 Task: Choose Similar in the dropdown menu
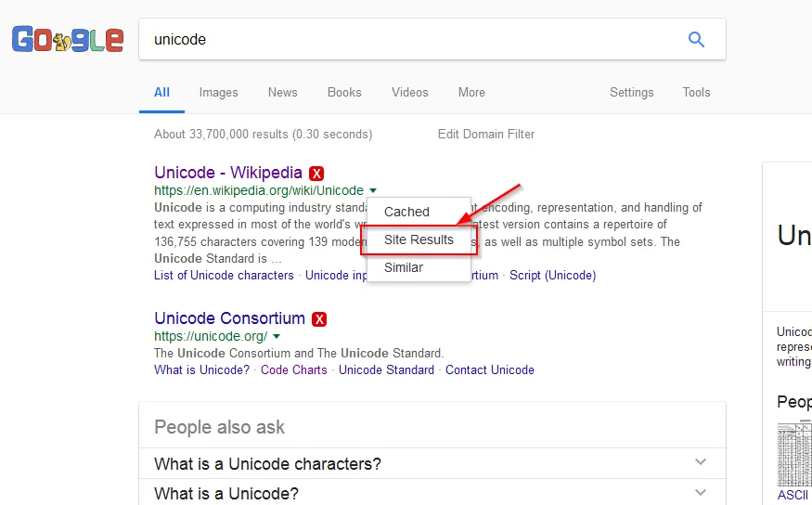[404, 267]
